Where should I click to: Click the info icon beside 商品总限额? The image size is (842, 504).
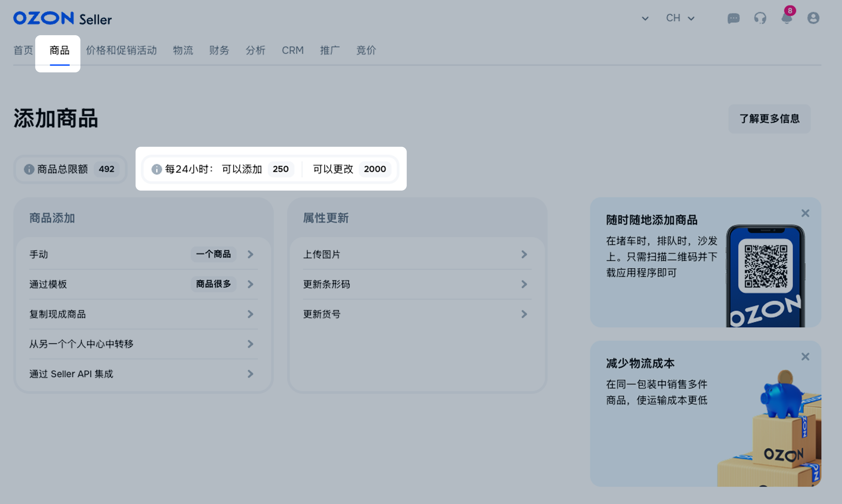[29, 169]
